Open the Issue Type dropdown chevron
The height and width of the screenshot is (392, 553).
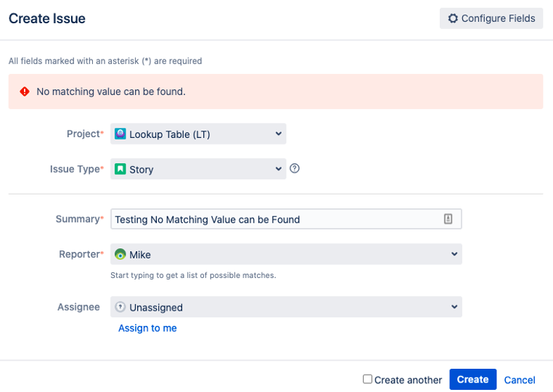click(x=279, y=169)
